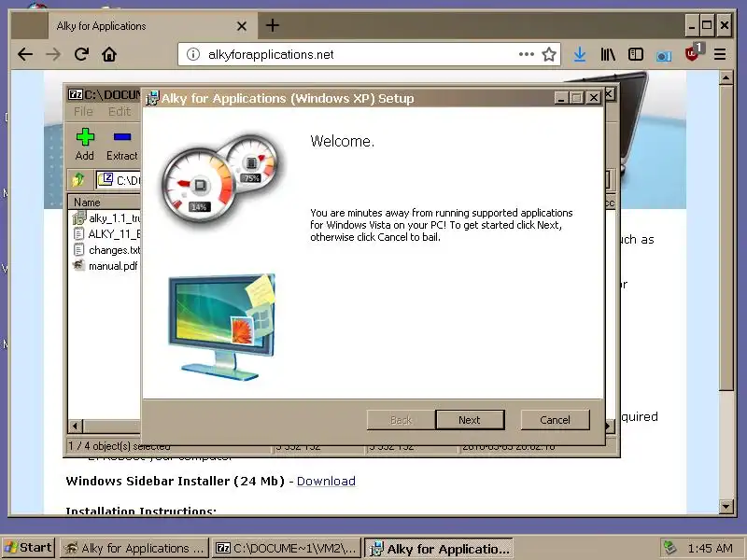747x560 pixels.
Task: Click Next in the Alky setup wizard
Action: point(470,420)
